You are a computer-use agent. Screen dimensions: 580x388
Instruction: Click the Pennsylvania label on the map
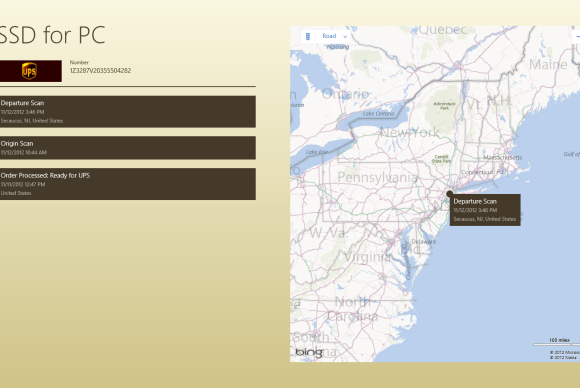(377, 177)
